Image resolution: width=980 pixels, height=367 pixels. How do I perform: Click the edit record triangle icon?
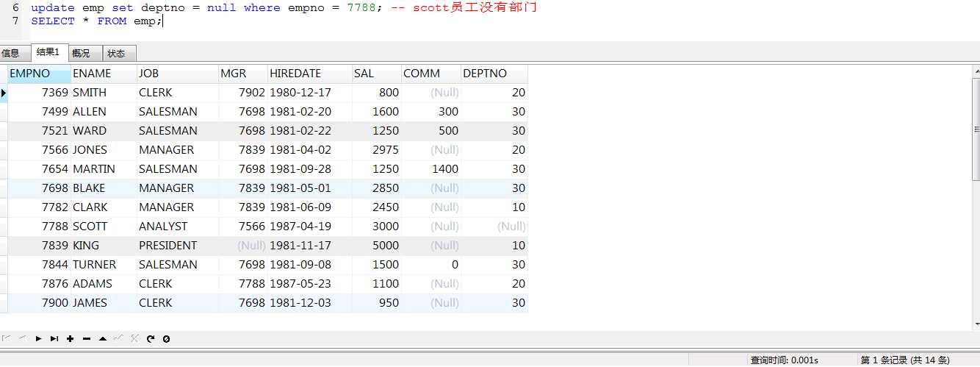click(x=102, y=338)
